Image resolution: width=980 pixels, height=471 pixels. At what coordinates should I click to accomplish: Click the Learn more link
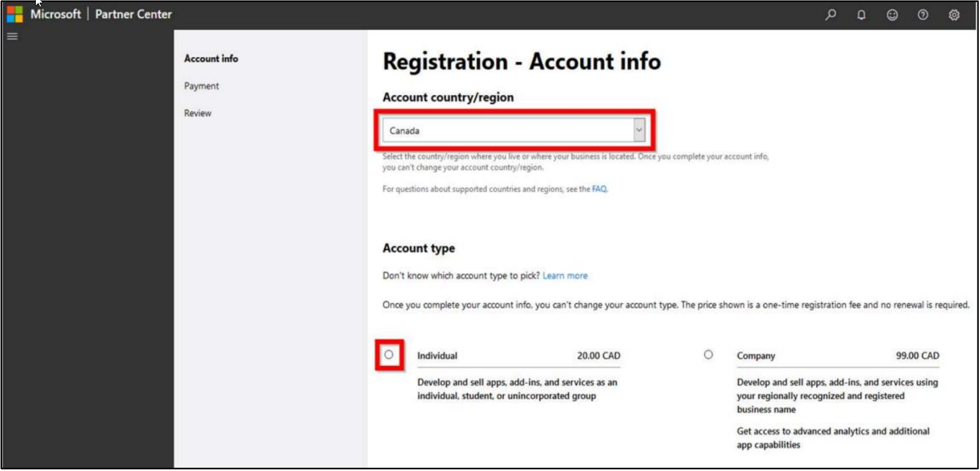(x=565, y=276)
